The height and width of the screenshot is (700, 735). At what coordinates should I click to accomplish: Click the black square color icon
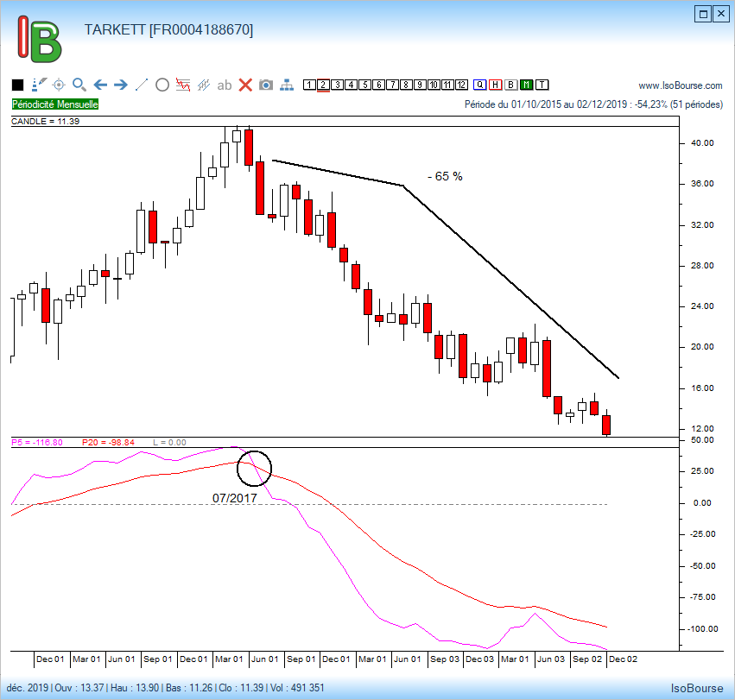click(18, 85)
